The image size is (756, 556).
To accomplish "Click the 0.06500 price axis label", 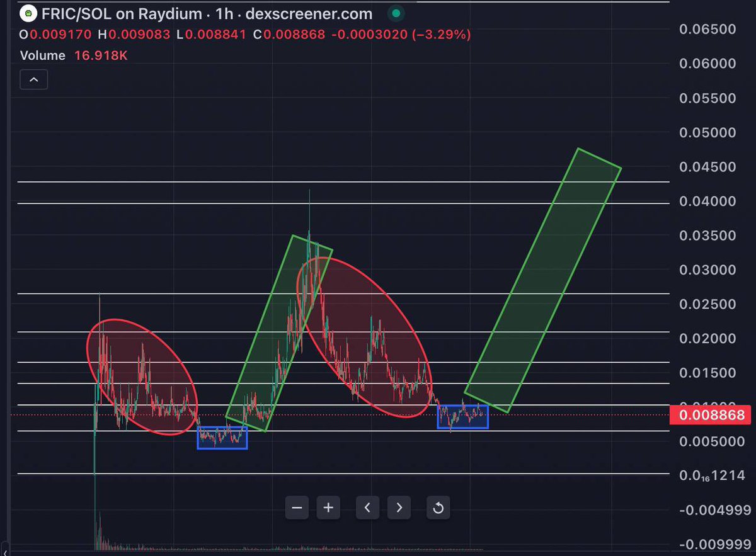I will pos(708,30).
